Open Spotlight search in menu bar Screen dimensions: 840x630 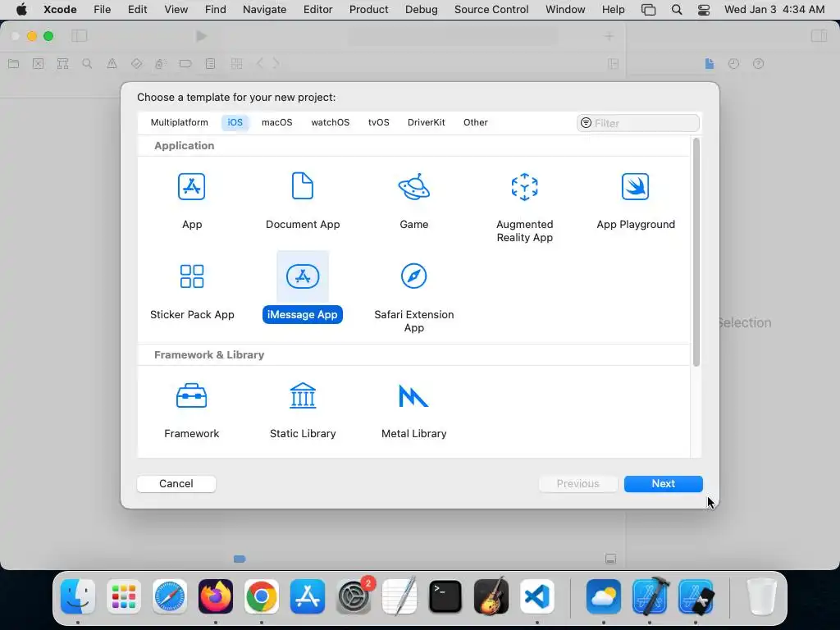[677, 10]
